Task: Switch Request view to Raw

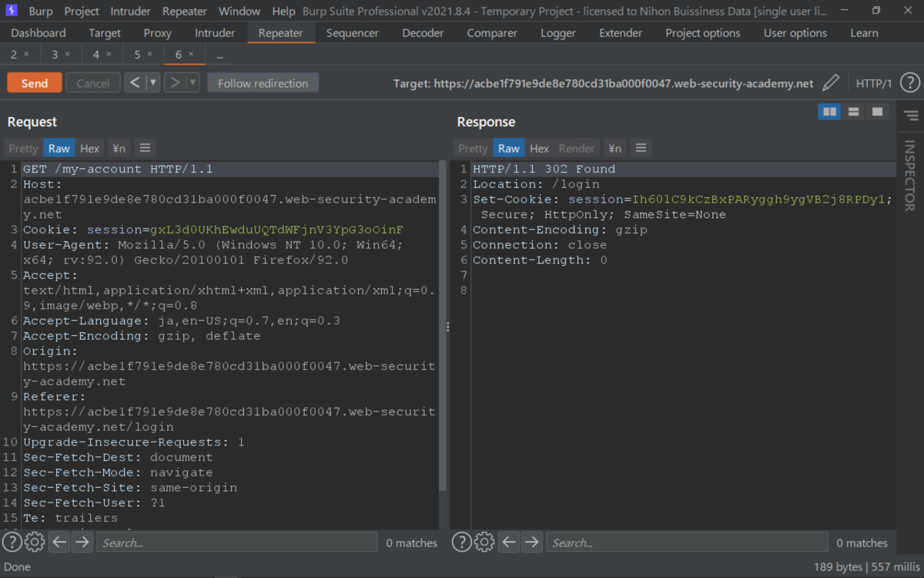Action: click(x=59, y=148)
